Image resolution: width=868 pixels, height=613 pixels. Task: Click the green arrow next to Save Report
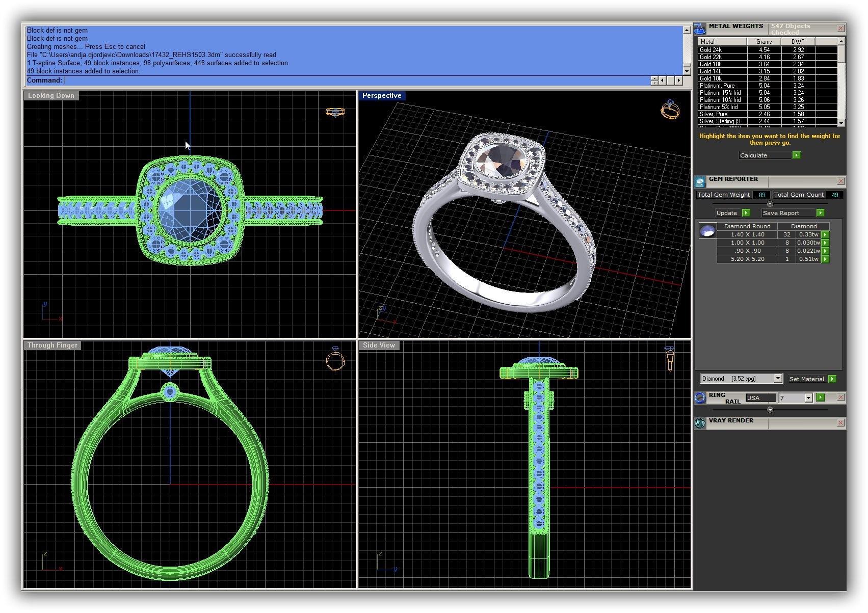pos(820,213)
